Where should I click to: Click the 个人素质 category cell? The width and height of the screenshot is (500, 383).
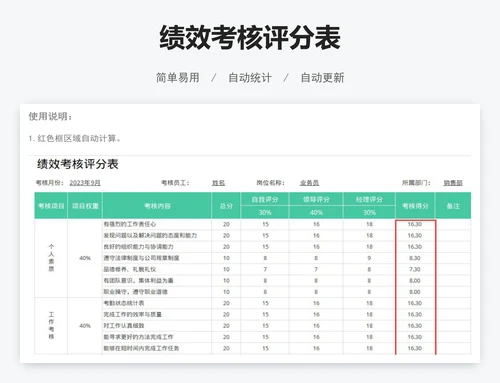51,258
